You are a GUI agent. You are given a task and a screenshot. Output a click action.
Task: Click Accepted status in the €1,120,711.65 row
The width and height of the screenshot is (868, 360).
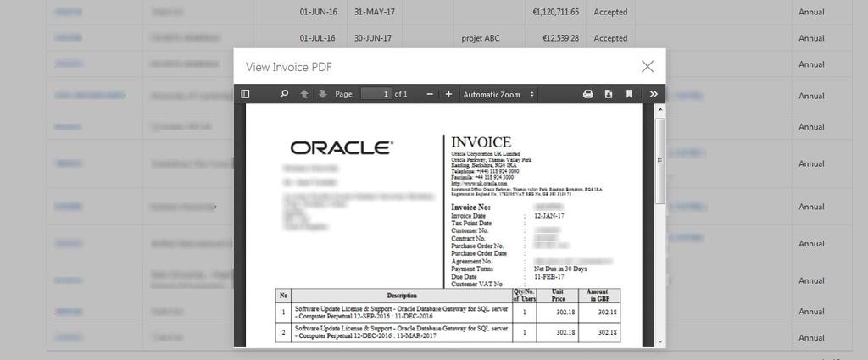(610, 12)
